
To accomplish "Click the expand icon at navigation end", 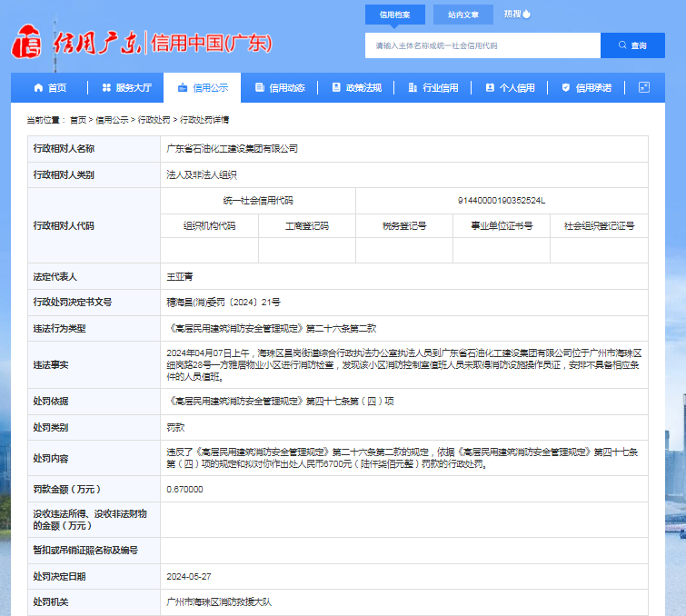I will (x=644, y=87).
